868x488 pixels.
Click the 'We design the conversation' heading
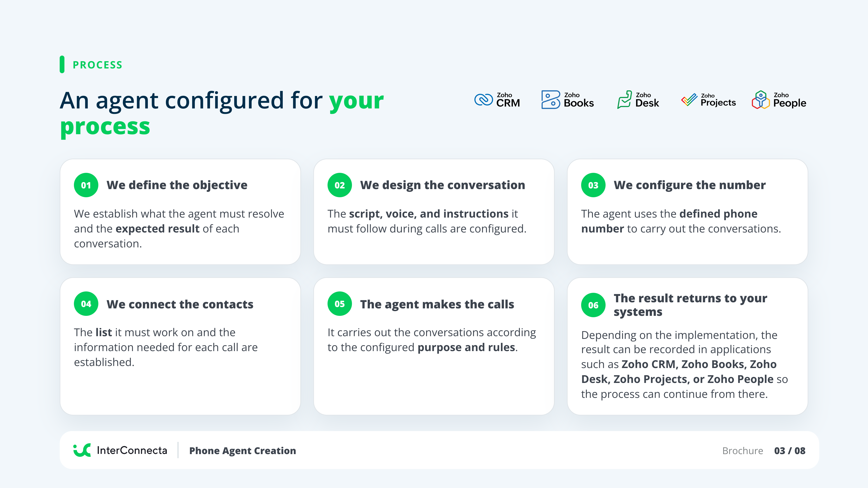point(442,185)
